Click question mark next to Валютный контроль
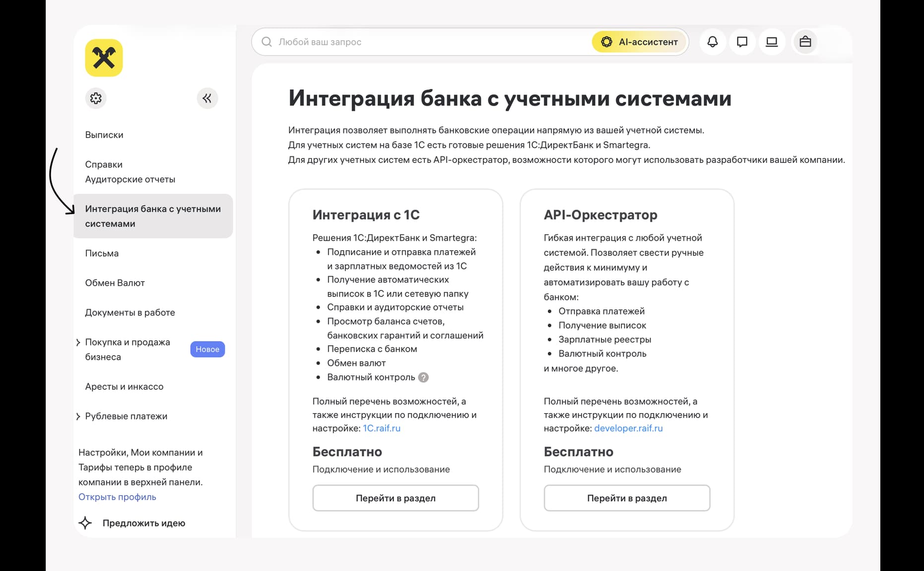The width and height of the screenshot is (924, 571). 423,377
